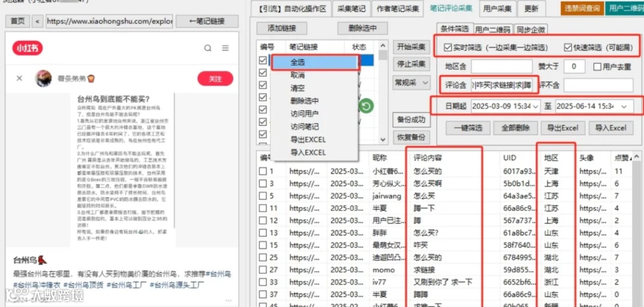The width and height of the screenshot is (644, 307).
Task: Close the note with the X icon
Action: click(x=19, y=78)
